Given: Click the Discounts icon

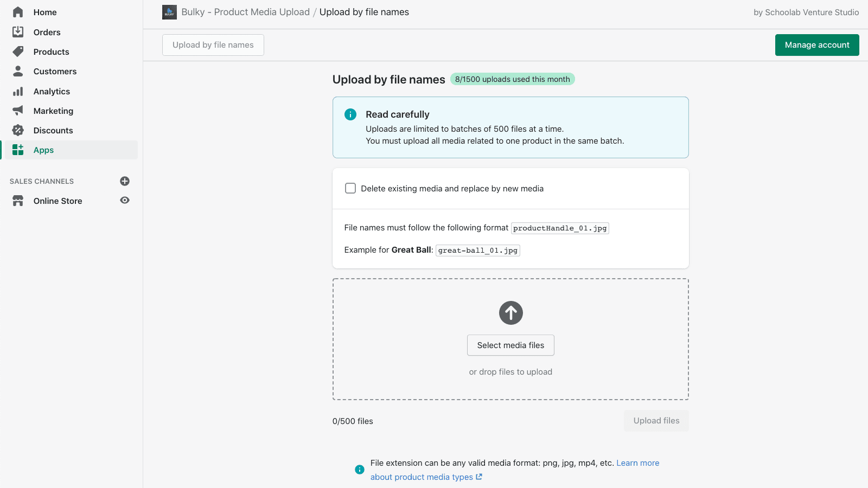Looking at the screenshot, I should [x=18, y=130].
